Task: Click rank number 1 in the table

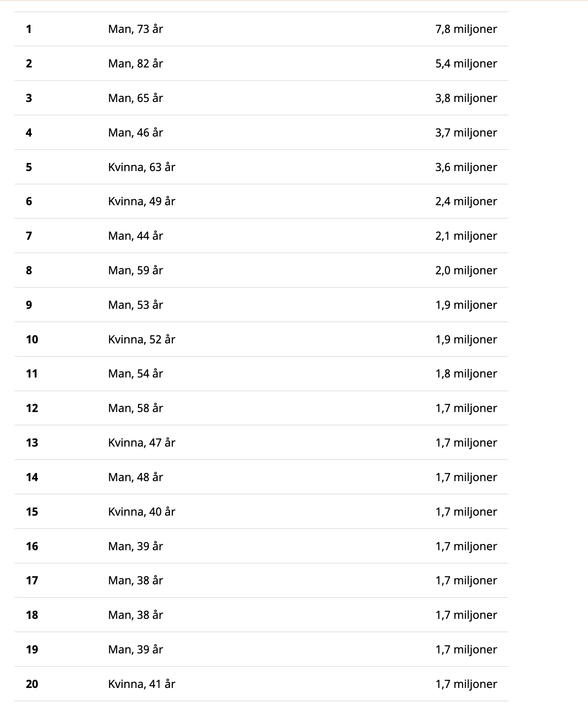Action: click(29, 29)
